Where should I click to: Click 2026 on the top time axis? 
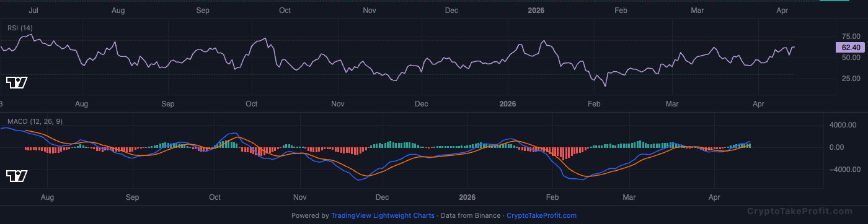pyautogui.click(x=536, y=11)
